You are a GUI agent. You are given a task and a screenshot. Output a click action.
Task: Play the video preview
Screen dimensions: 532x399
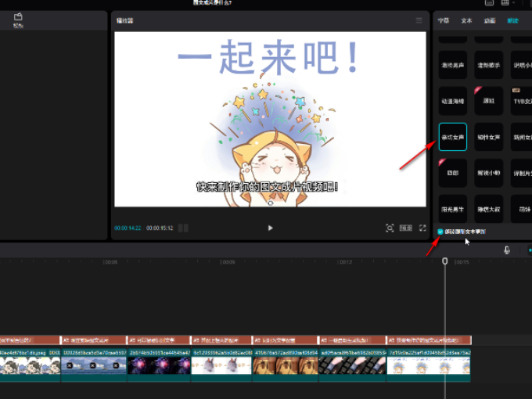click(x=270, y=228)
